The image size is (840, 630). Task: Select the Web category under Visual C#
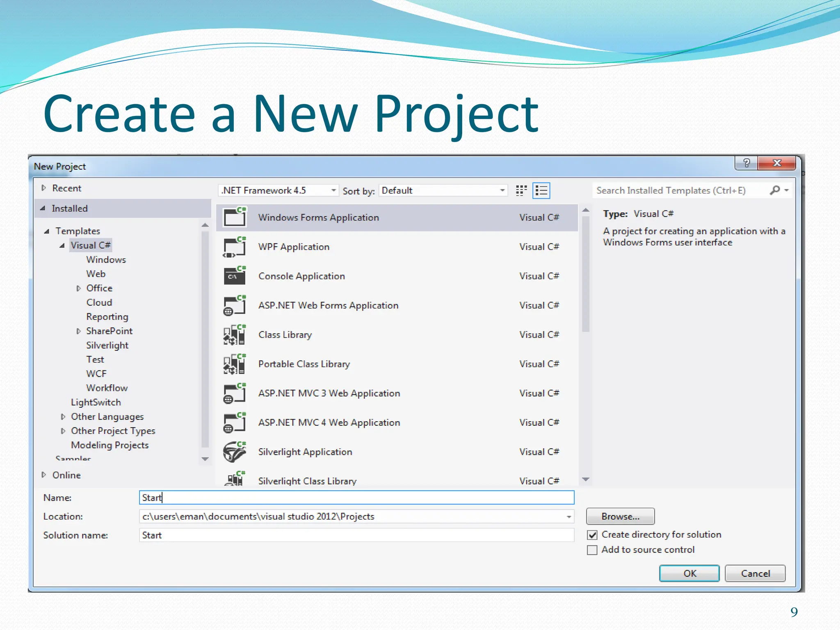pyautogui.click(x=96, y=274)
